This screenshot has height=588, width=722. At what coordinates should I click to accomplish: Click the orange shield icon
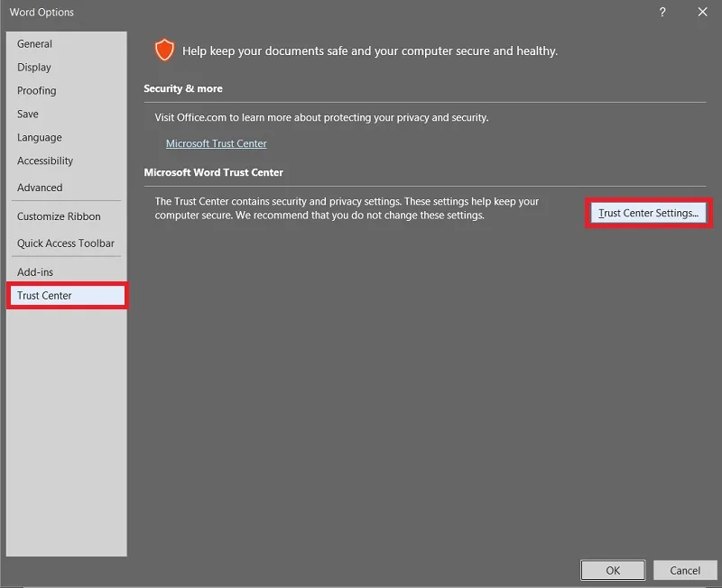[164, 50]
